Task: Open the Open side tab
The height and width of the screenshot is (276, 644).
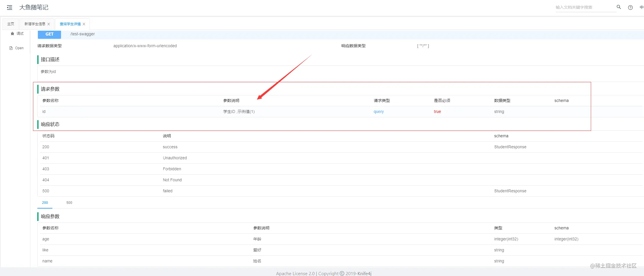Action: (x=17, y=48)
